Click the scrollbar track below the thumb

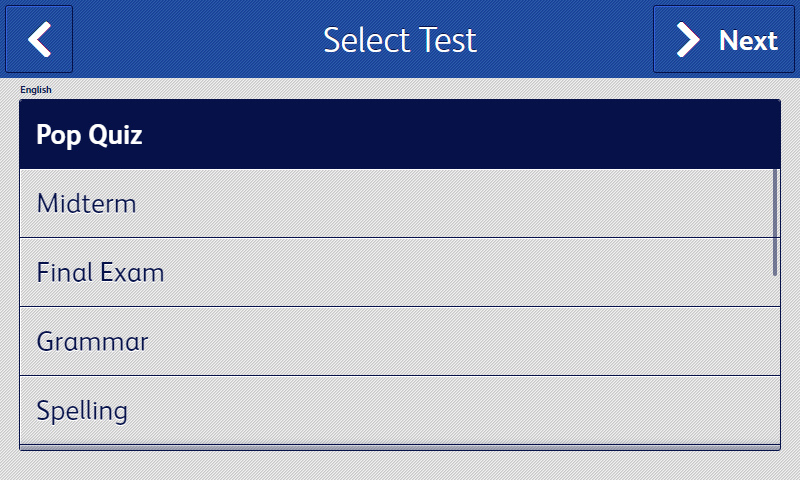(x=775, y=360)
